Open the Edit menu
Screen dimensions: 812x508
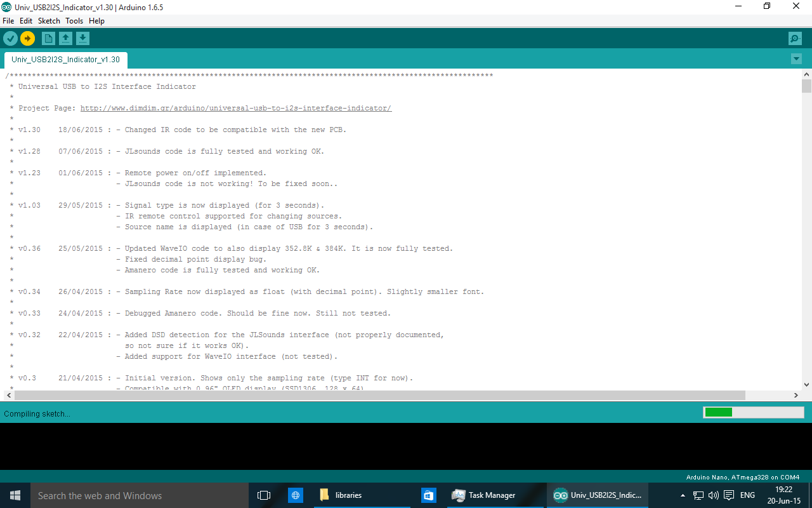click(x=26, y=21)
